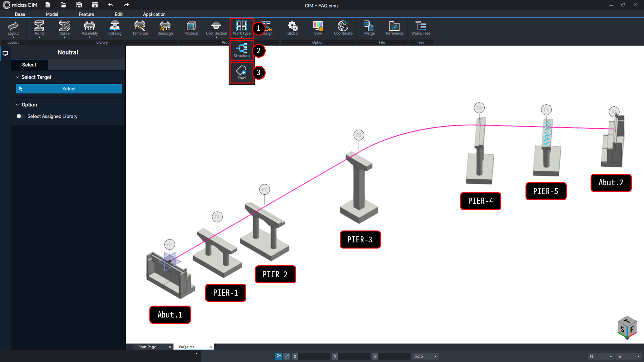Click the Template tool

pyautogui.click(x=140, y=28)
